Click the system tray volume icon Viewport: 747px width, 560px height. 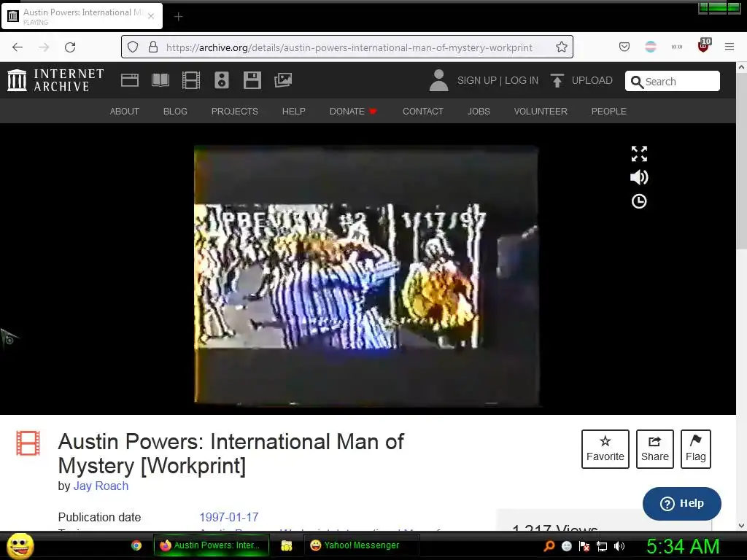(619, 546)
